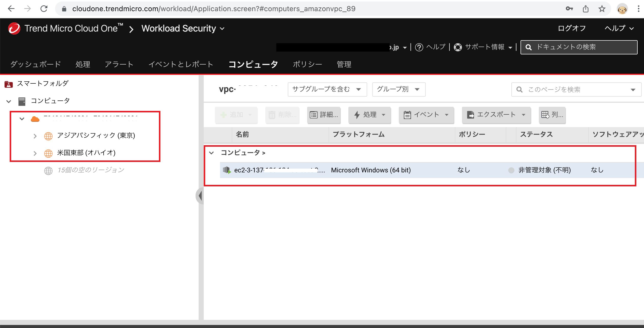
Task: Go to the 管理 tab
Action: coord(344,64)
